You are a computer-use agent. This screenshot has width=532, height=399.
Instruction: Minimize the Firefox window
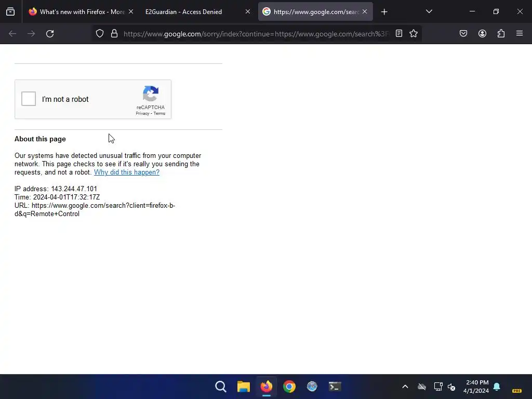(472, 11)
